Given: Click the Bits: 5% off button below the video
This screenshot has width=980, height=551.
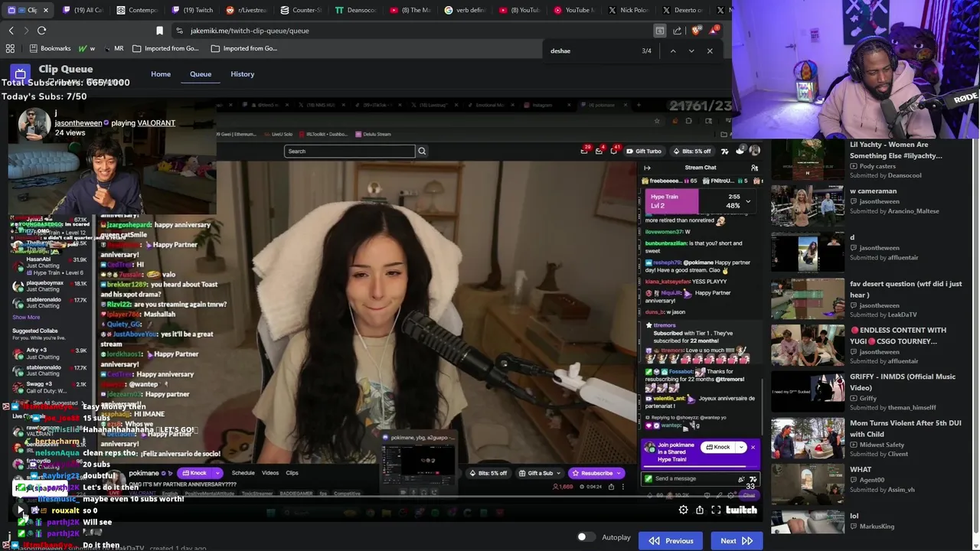Looking at the screenshot, I should click(488, 473).
